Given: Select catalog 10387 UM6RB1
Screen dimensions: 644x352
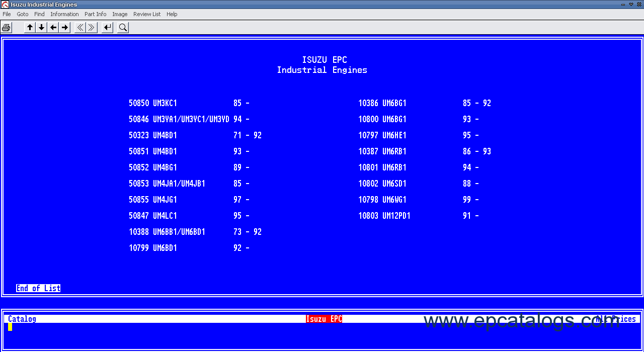Looking at the screenshot, I should 425,151.
